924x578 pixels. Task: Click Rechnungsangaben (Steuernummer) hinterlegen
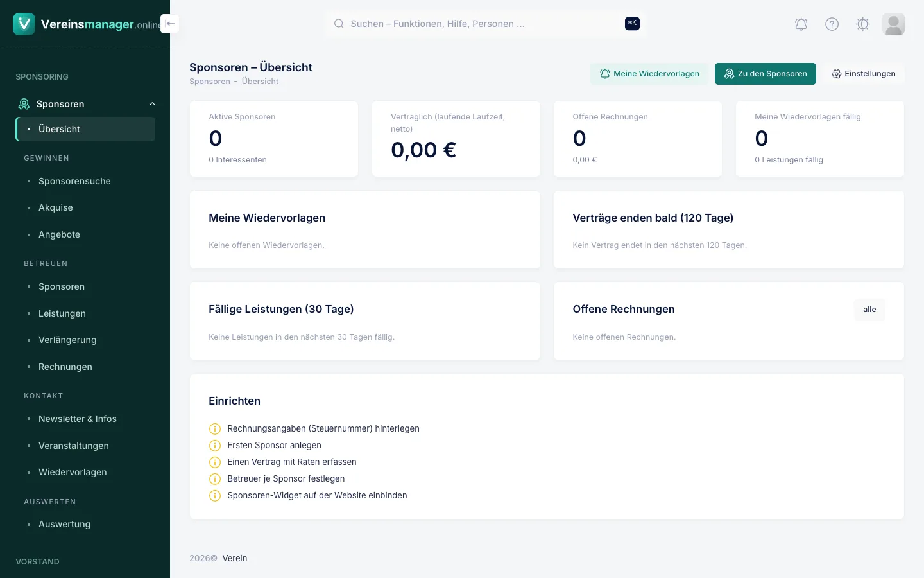pos(323,429)
